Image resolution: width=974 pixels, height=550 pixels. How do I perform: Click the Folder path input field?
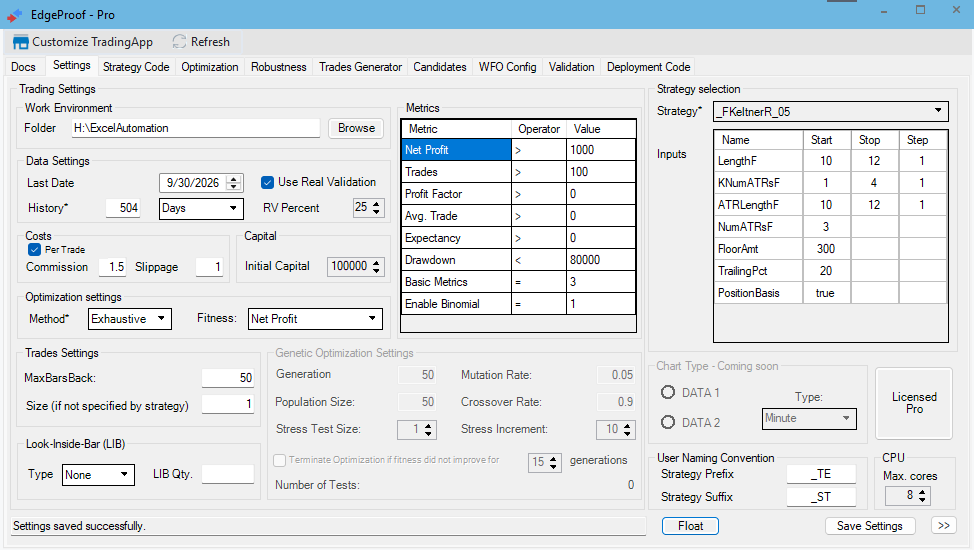click(x=196, y=128)
